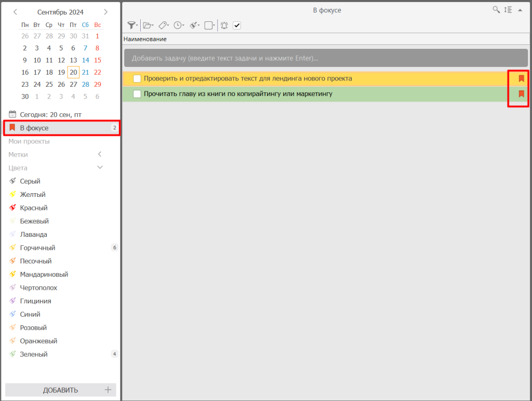Check off the landing text editing task
The height and width of the screenshot is (401, 532).
point(137,78)
